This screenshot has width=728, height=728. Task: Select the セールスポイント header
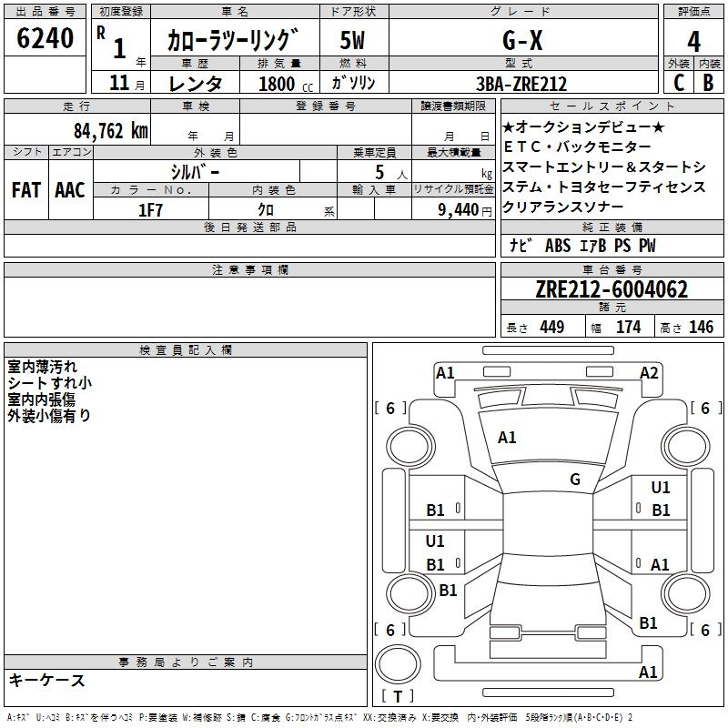(x=612, y=106)
